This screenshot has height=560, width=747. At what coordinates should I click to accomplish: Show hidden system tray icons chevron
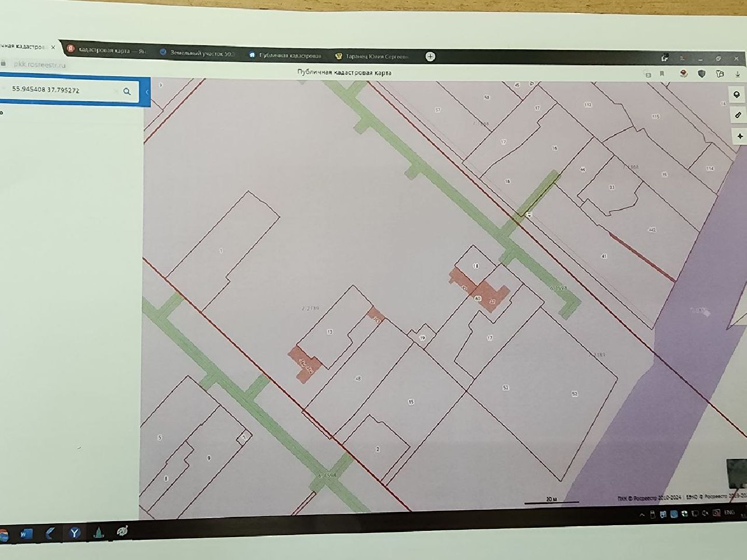pyautogui.click(x=642, y=515)
